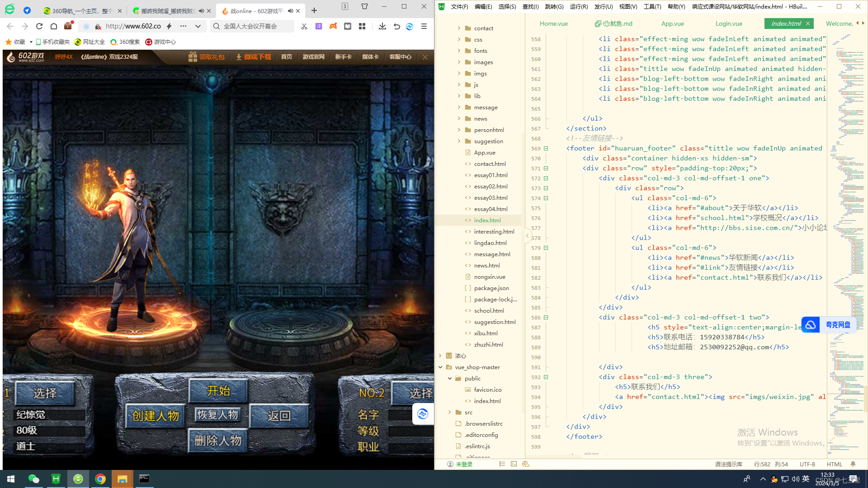The image size is (868, 488).
Task: Click the 夸克网盘 cloud icon
Action: click(811, 324)
